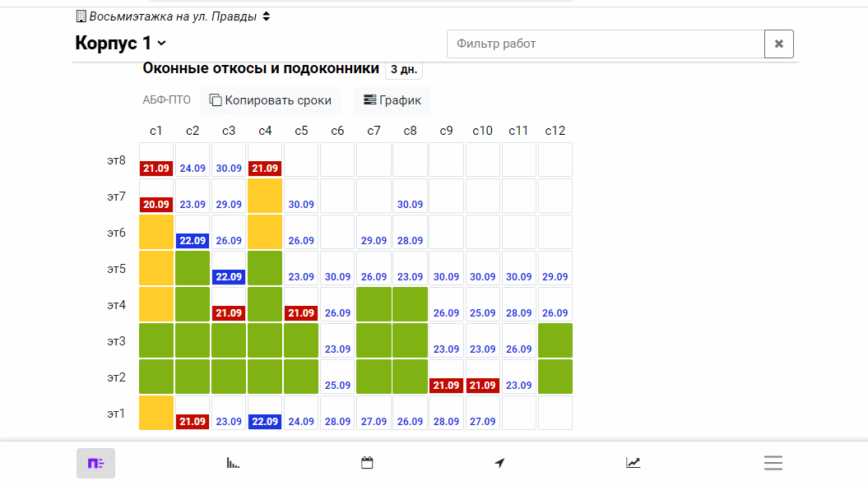868x481 pixels.
Task: Select the yellow cell at эт7, с4
Action: [x=265, y=196]
